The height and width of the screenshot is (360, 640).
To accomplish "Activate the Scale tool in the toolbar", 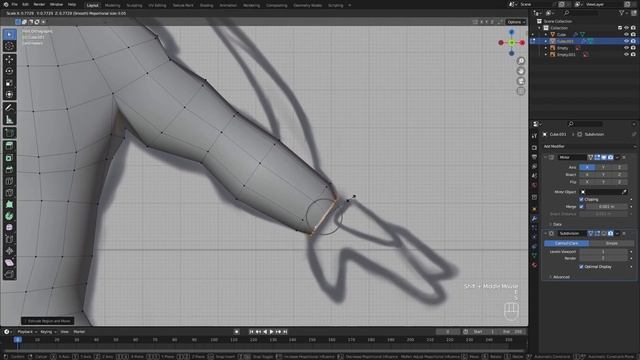I will click(x=9, y=83).
